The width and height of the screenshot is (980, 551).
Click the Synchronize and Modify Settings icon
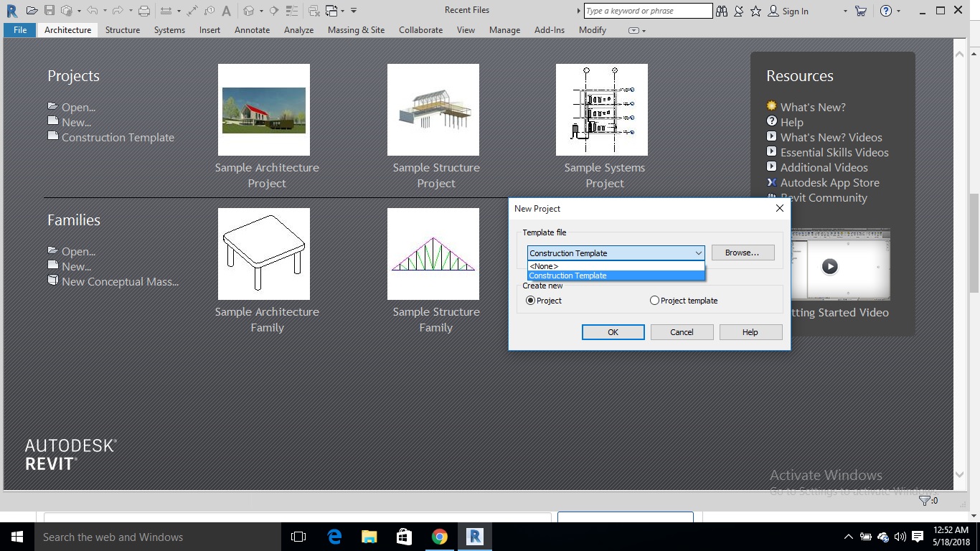point(66,11)
